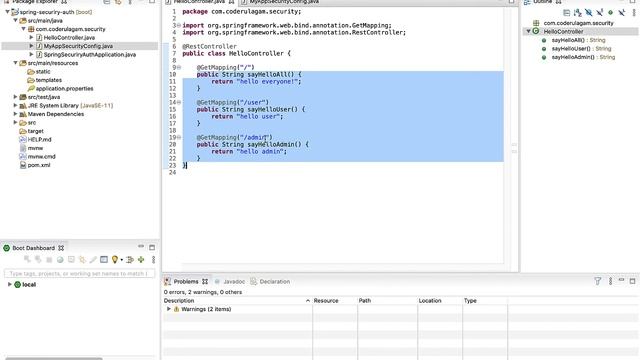
Task: Minimize the Boot Dashboard panel
Action: tap(141, 247)
